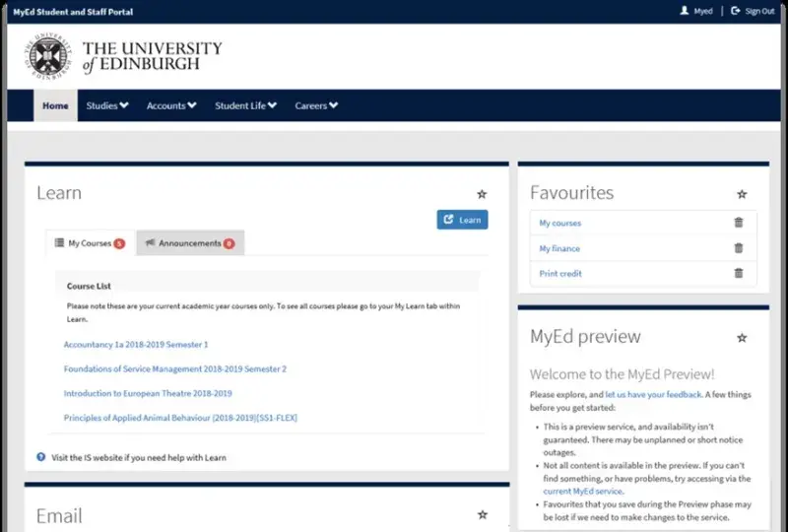The width and height of the screenshot is (788, 532).
Task: Toggle the star on the Favourites panel
Action: click(742, 194)
